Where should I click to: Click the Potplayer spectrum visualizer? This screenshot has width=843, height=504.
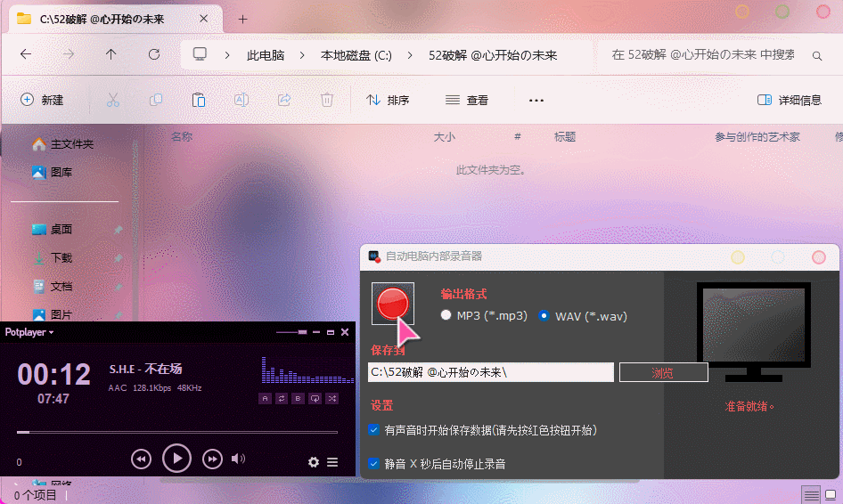tap(307, 370)
